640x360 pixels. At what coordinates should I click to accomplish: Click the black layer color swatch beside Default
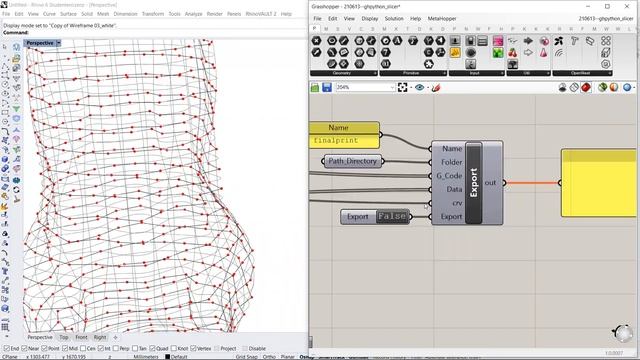pyautogui.click(x=167, y=357)
